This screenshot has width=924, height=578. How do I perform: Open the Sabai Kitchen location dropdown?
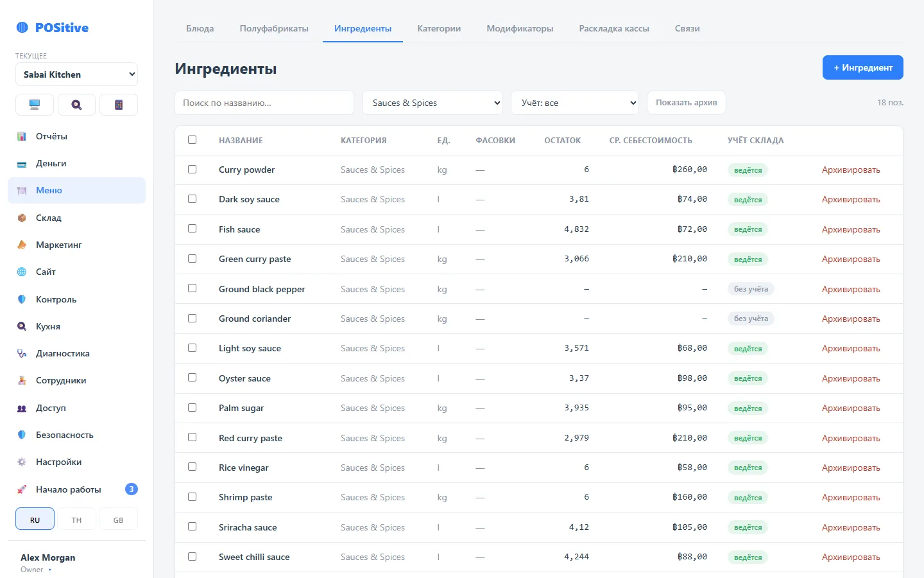[76, 74]
